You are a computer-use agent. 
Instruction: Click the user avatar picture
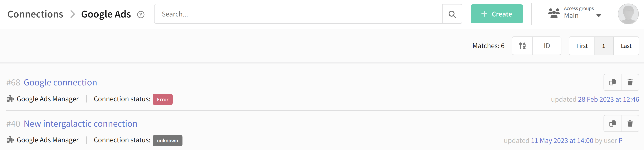pyautogui.click(x=628, y=14)
